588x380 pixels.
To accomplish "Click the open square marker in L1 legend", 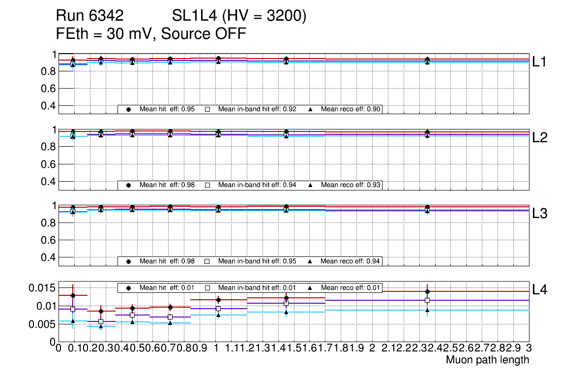I will pyautogui.click(x=207, y=110).
